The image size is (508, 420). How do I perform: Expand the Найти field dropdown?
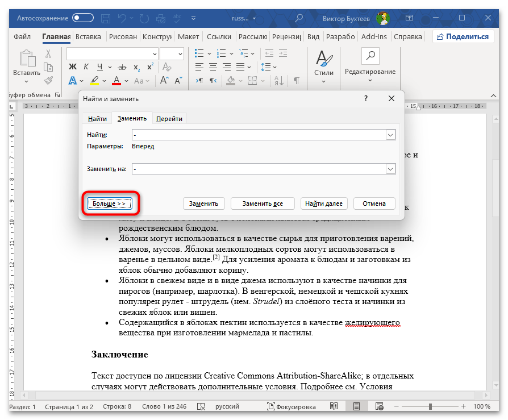pos(390,135)
